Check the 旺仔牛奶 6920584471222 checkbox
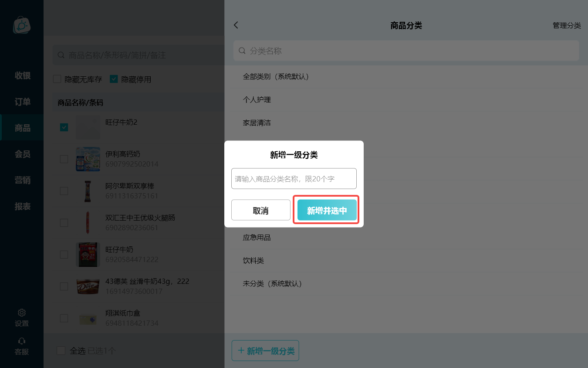 tap(64, 255)
